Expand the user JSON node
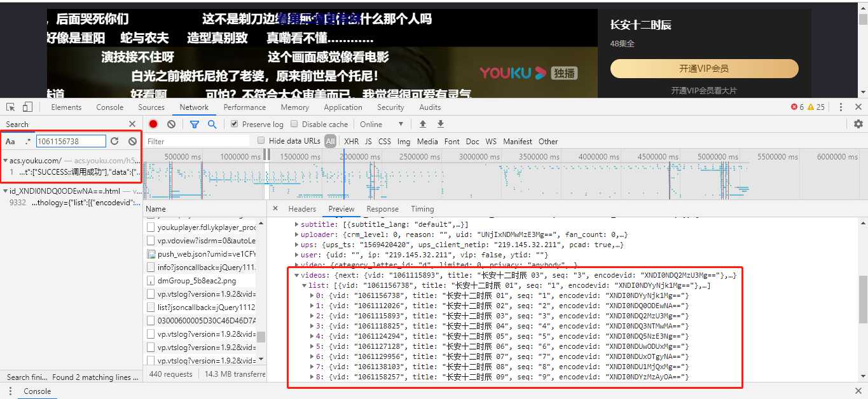This screenshot has height=399, width=868. pyautogui.click(x=297, y=255)
